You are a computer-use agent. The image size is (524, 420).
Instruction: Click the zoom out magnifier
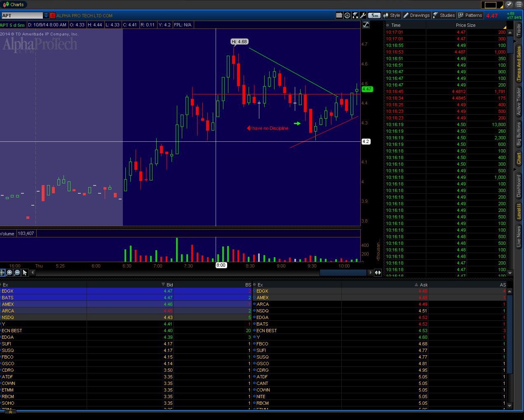pyautogui.click(x=17, y=272)
